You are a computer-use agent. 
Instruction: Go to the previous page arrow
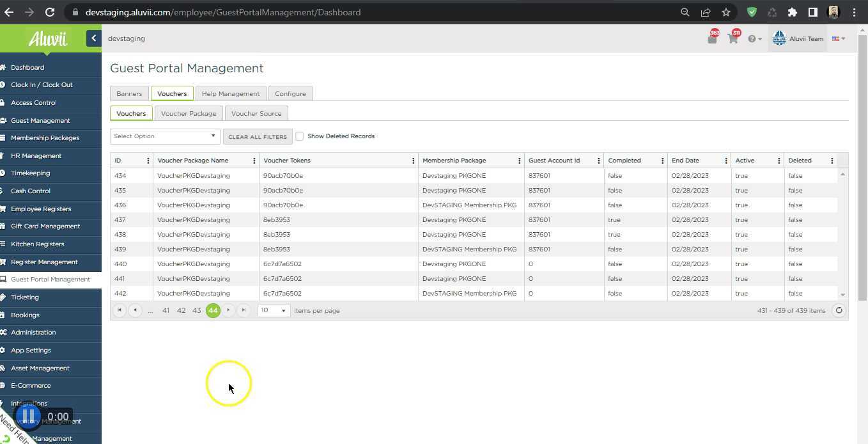point(135,310)
